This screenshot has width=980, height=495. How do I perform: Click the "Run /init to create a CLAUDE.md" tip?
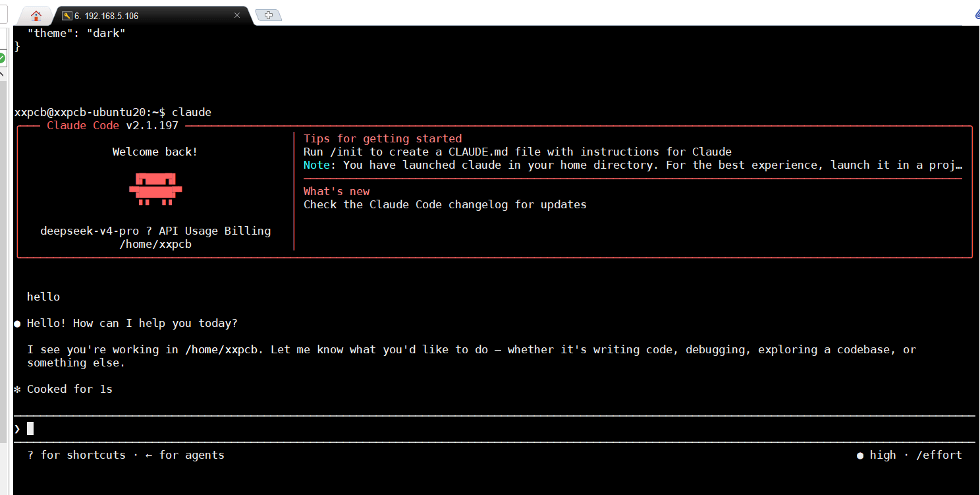click(518, 152)
